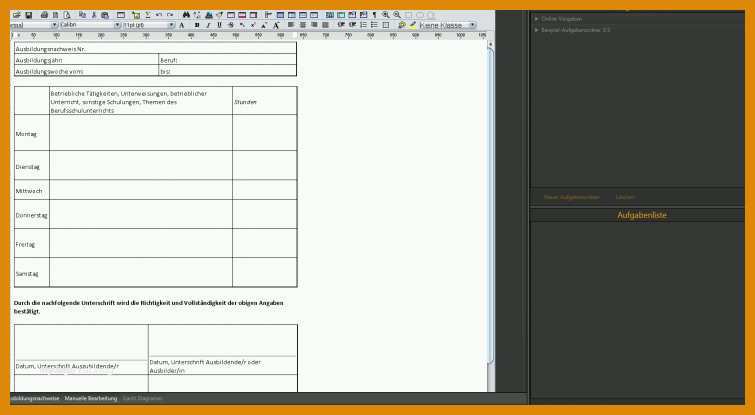Open the 11pt font size dropdown

(x=149, y=25)
